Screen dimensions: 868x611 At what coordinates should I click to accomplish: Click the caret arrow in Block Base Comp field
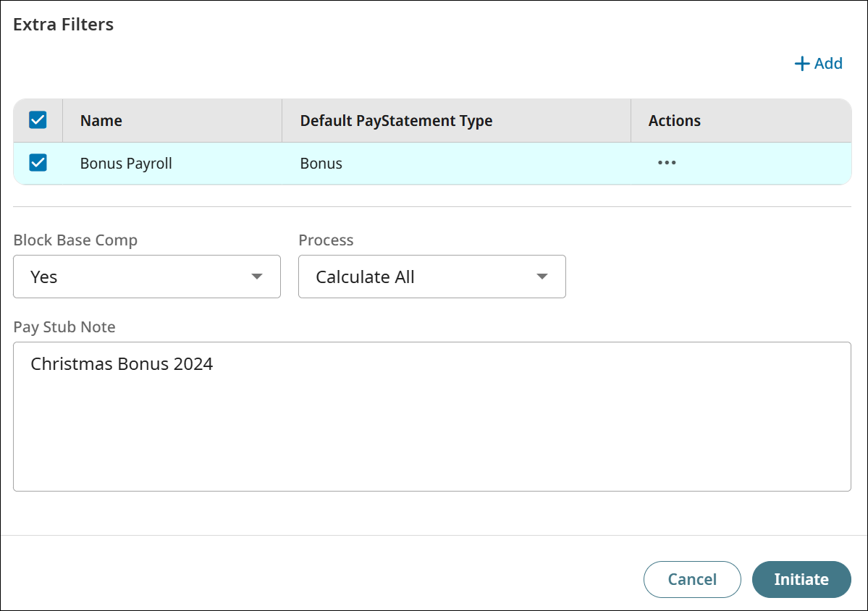pyautogui.click(x=256, y=277)
